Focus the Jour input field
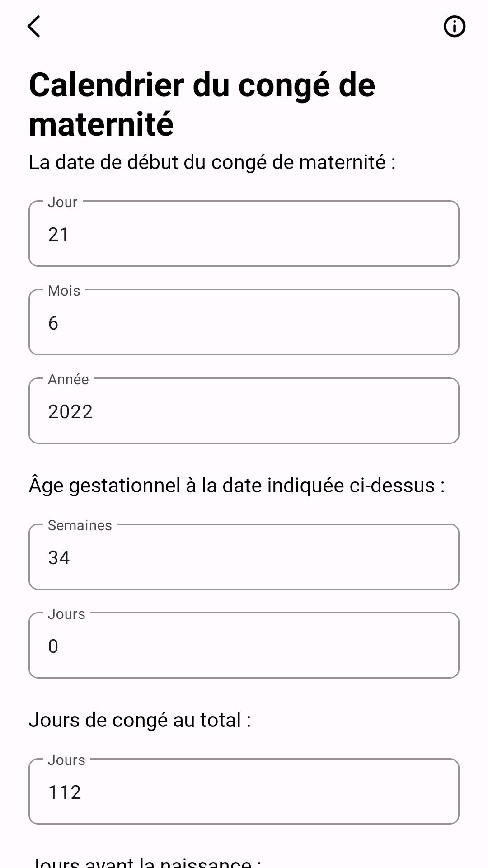Screen dimensions: 488x868 click(244, 233)
